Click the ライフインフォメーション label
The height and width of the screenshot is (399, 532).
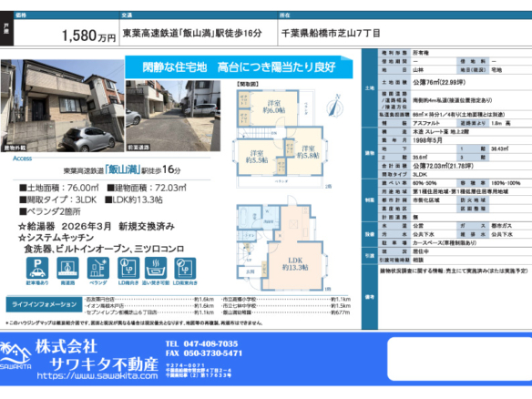point(45,304)
